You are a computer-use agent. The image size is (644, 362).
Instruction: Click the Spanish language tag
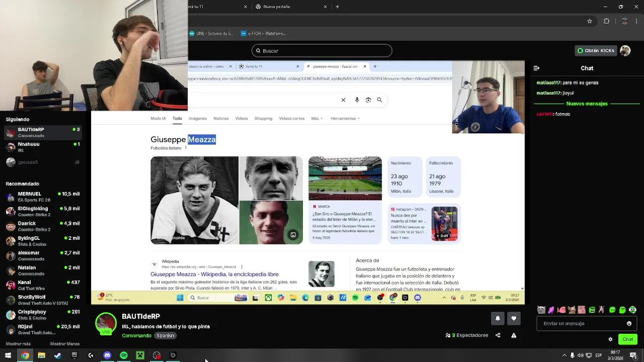tap(165, 335)
